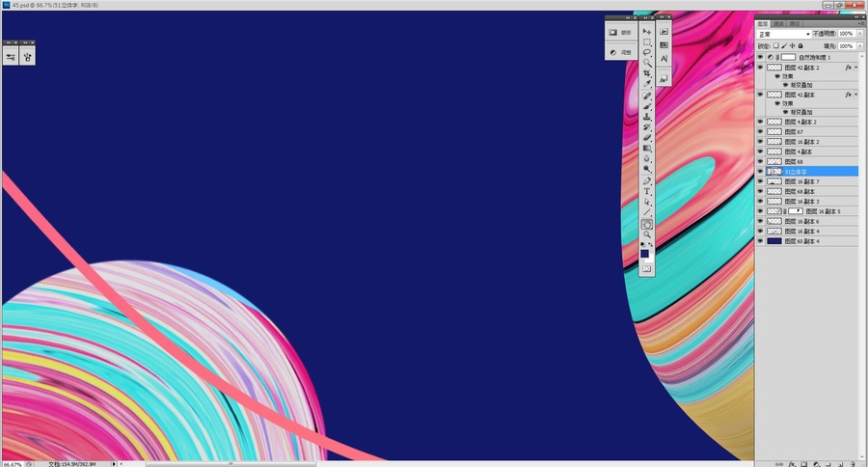Select the Path Selection tool
The height and width of the screenshot is (467, 868).
point(646,202)
